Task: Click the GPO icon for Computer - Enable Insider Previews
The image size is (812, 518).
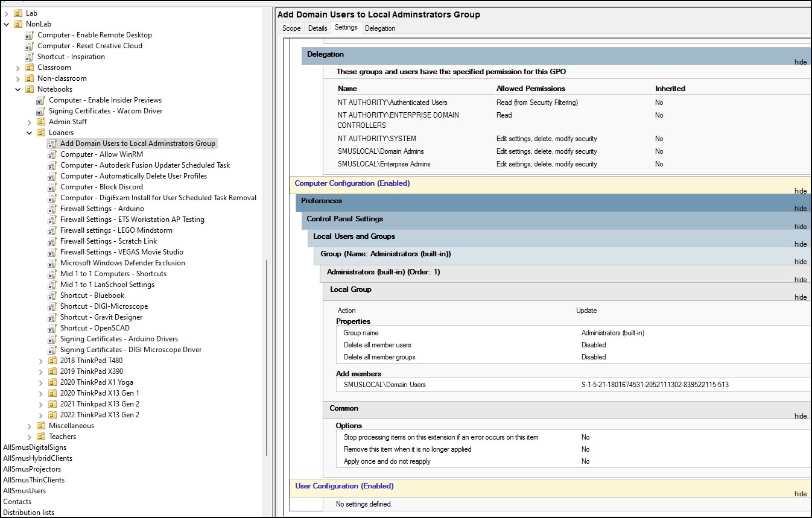Action: pyautogui.click(x=41, y=100)
